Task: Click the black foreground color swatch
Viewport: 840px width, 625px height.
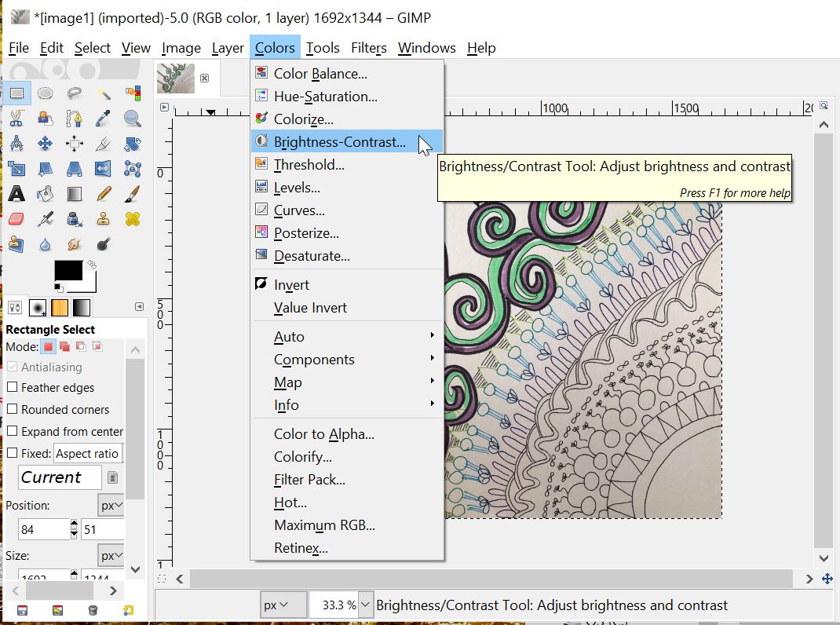Action: pos(68,270)
